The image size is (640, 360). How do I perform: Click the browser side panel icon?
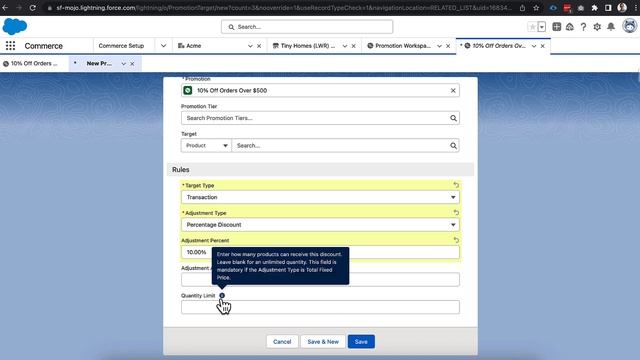click(x=608, y=8)
